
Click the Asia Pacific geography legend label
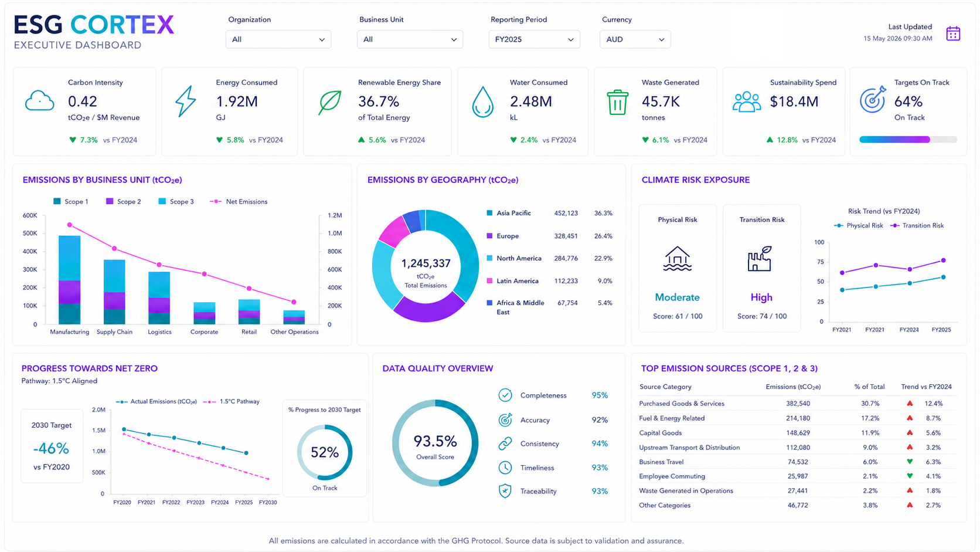click(x=513, y=213)
